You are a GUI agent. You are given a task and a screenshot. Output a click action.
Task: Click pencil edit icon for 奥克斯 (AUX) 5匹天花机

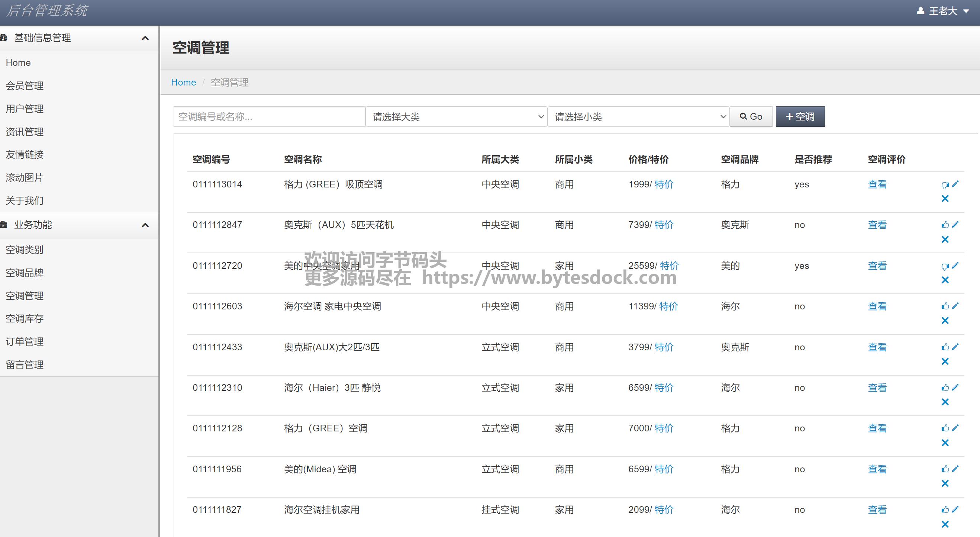[x=955, y=225]
